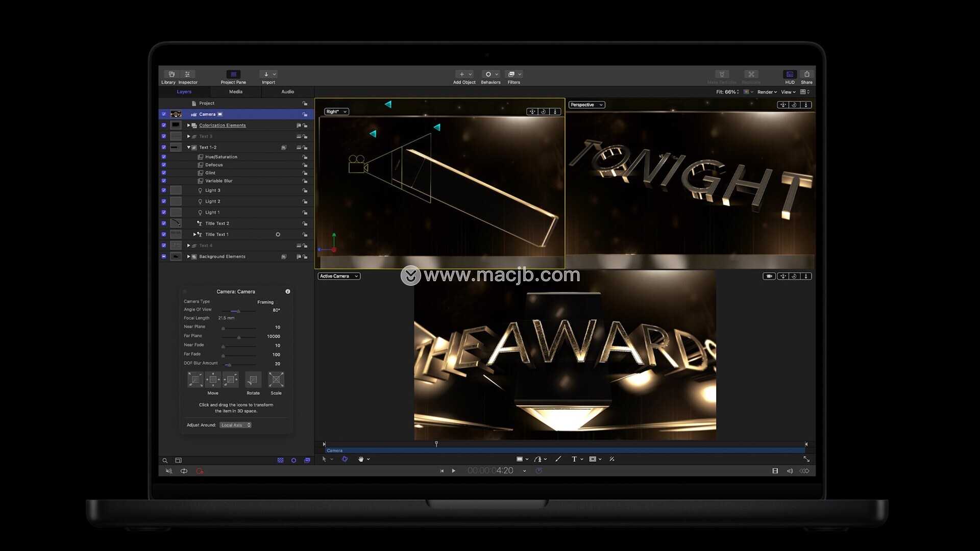The width and height of the screenshot is (980, 551).
Task: Adjust the Angle Of View slider
Action: point(238,311)
